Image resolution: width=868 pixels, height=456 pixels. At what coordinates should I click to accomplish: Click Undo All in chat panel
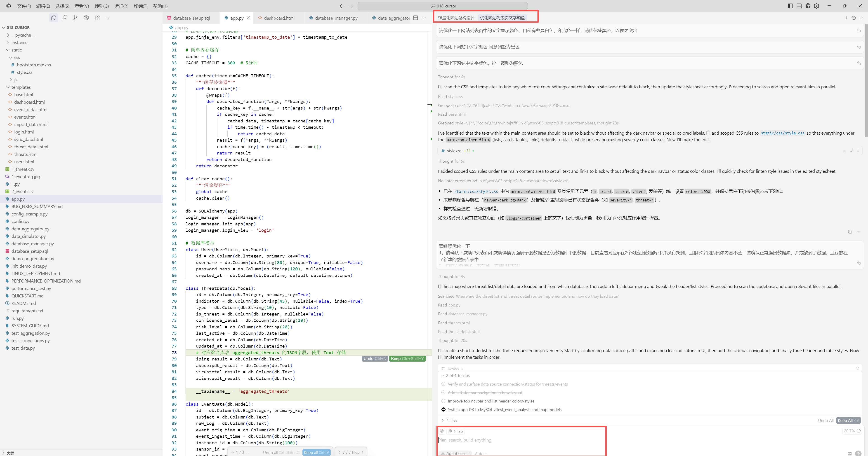click(x=826, y=420)
